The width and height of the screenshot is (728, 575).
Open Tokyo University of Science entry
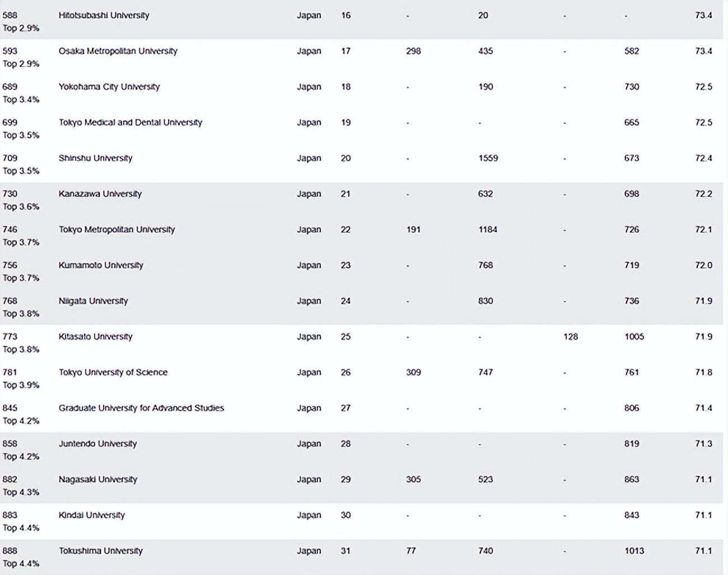tap(113, 372)
